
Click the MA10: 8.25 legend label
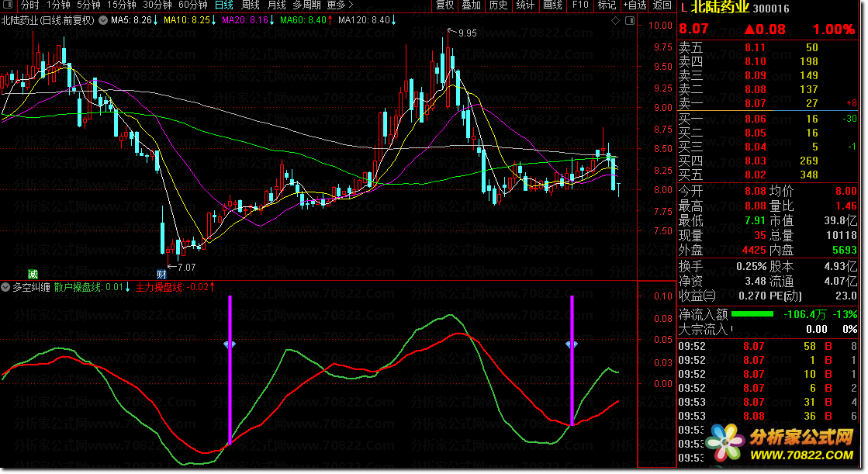(190, 20)
